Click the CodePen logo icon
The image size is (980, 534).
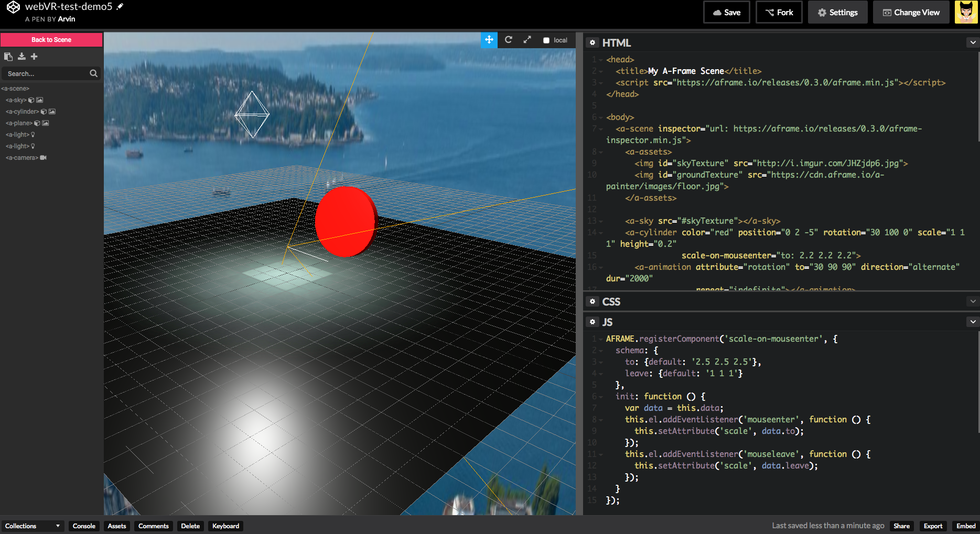[x=13, y=7]
